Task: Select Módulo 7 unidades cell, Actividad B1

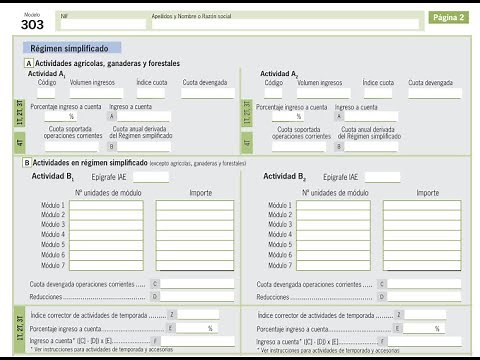Action: [x=106, y=265]
